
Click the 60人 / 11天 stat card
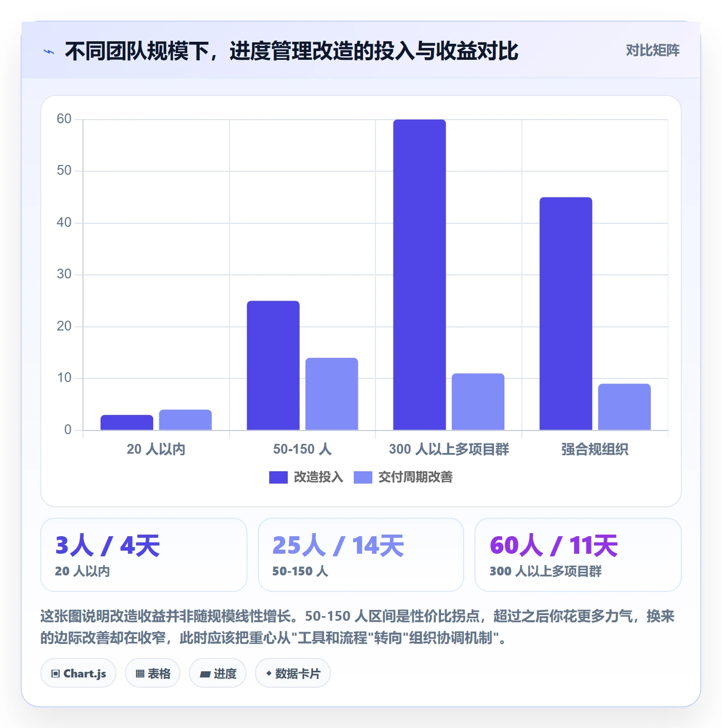(x=578, y=555)
